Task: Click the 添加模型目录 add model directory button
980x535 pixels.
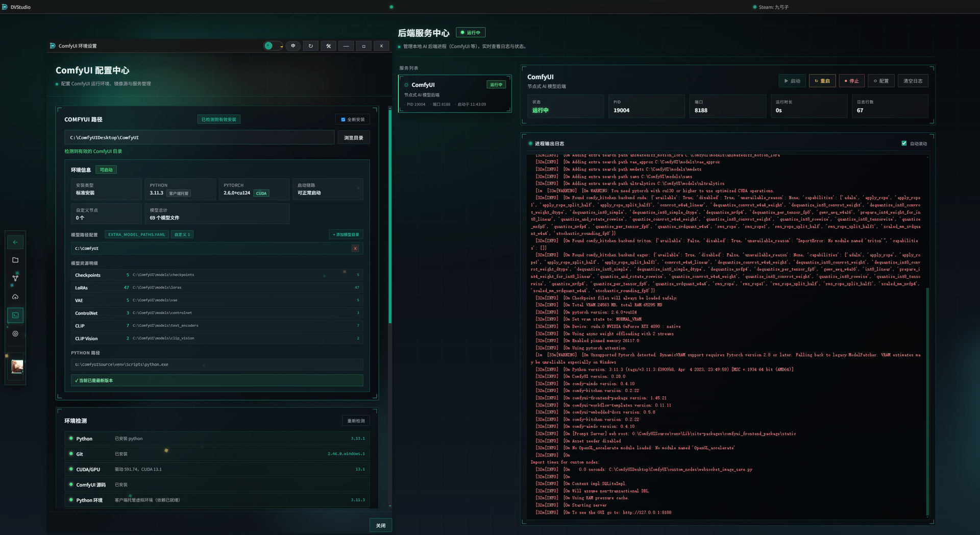Action: tap(346, 235)
